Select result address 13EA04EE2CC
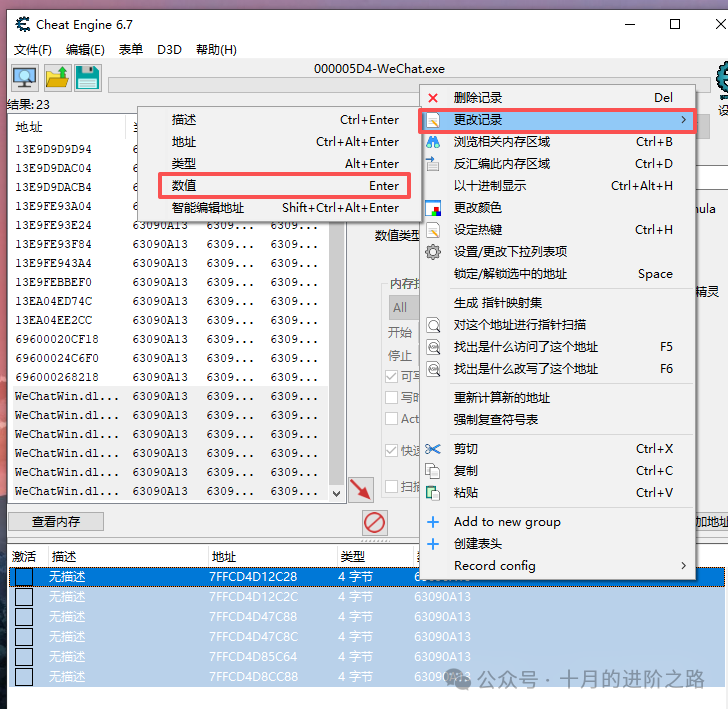This screenshot has height=709, width=728. click(53, 320)
